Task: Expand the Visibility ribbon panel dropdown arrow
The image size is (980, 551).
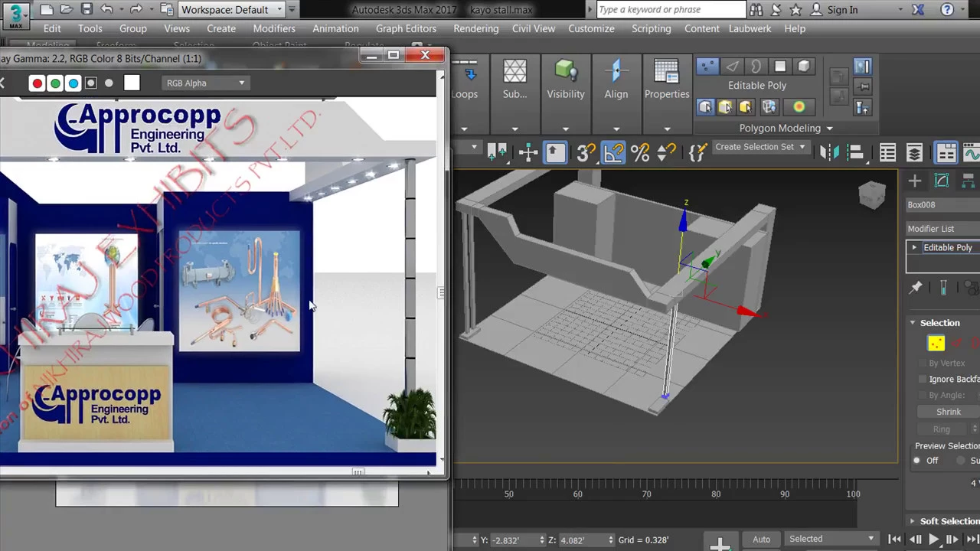Action: 566,129
